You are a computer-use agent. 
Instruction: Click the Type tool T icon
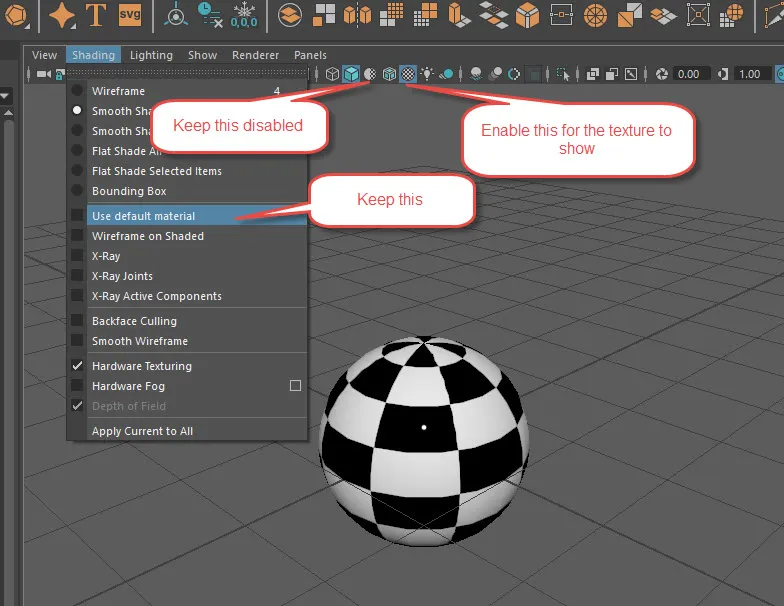tap(96, 14)
